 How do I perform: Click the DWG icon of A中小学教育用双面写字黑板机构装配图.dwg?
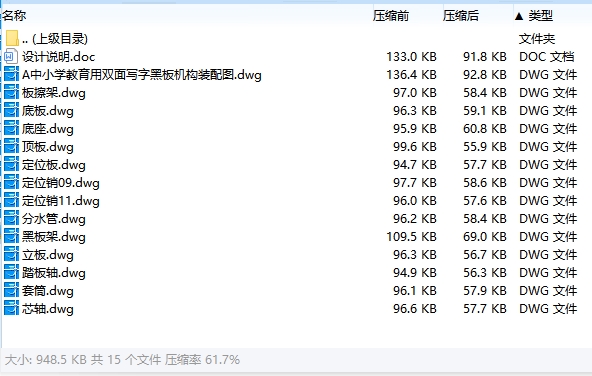pyautogui.click(x=11, y=74)
